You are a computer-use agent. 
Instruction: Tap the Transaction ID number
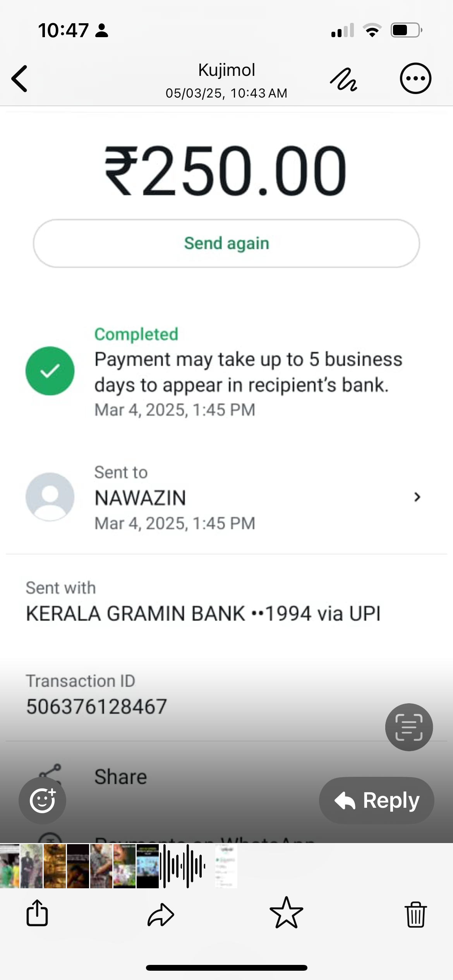pos(96,706)
